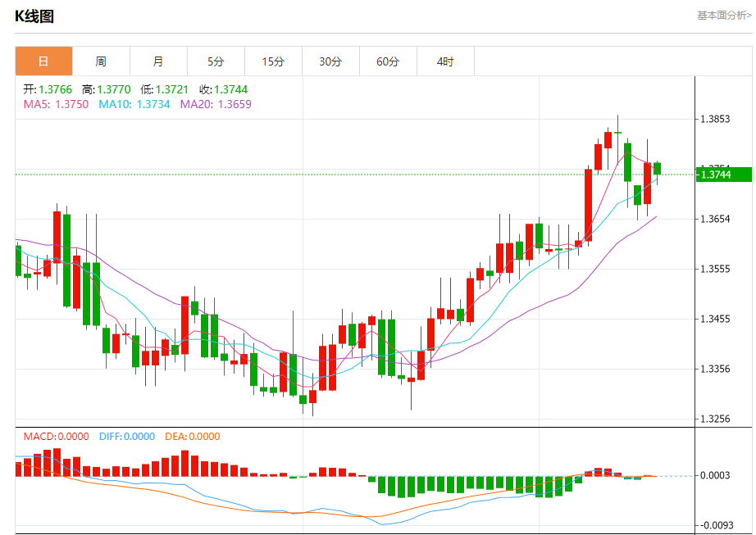The height and width of the screenshot is (535, 756).
Task: Click the 1.3654 price axis label
Action: (715, 219)
